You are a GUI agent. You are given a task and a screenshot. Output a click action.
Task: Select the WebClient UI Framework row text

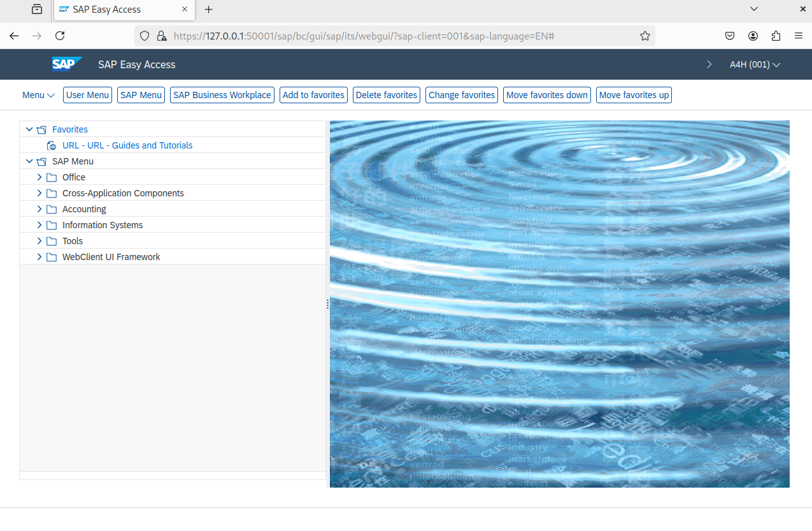111,257
